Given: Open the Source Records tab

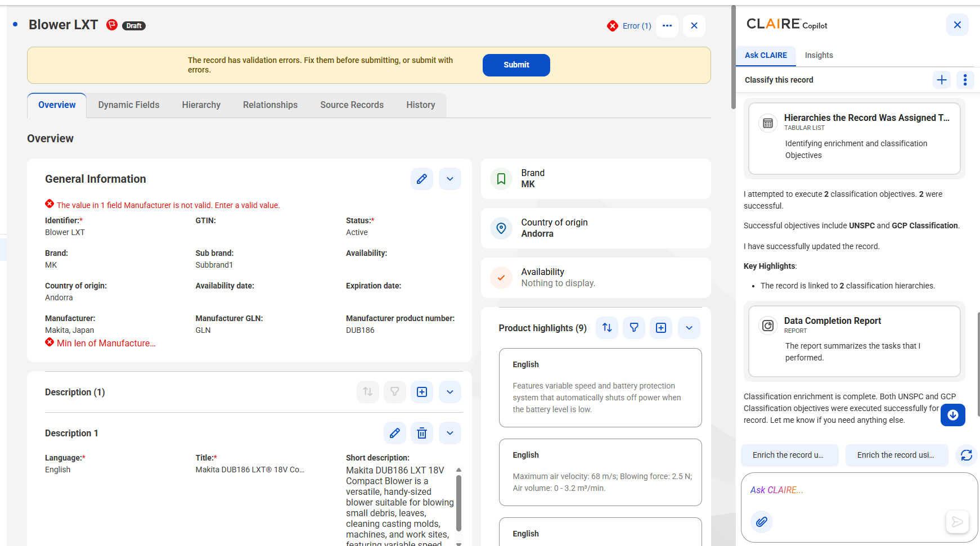Looking at the screenshot, I should click(352, 105).
